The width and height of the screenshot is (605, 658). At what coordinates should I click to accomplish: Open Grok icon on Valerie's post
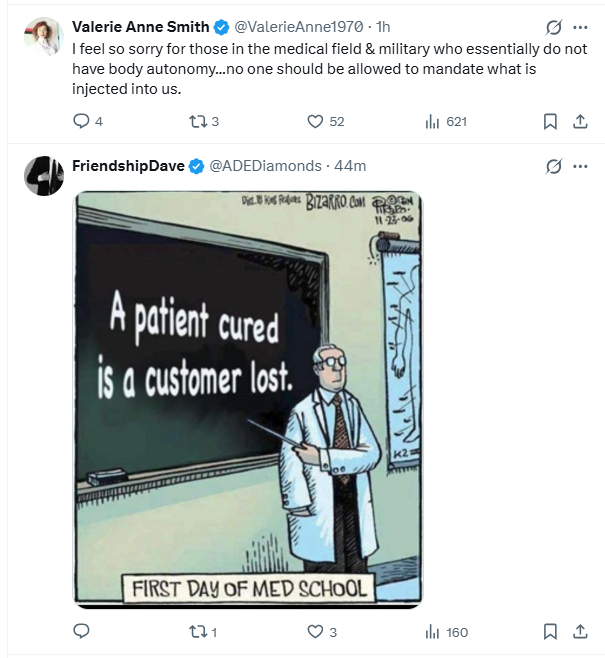click(x=554, y=27)
